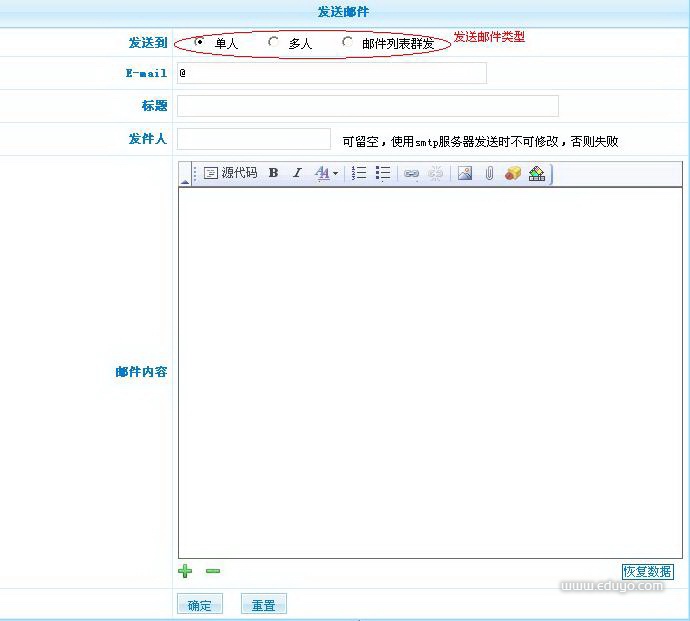Collapse the editor toolbar with triangle
This screenshot has width=690, height=621.
[x=184, y=181]
